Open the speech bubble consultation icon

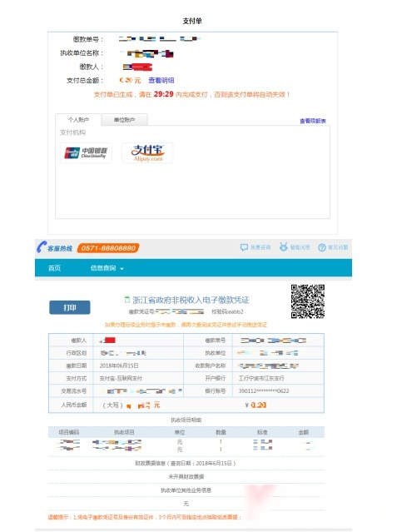[244, 247]
